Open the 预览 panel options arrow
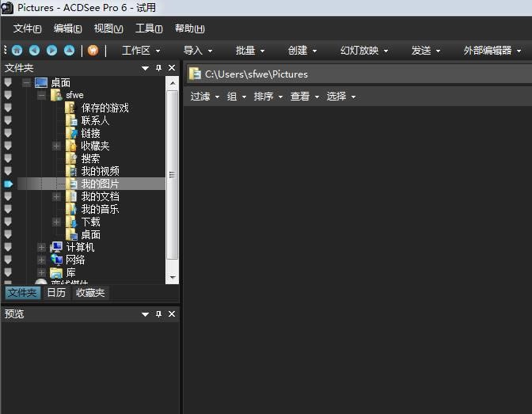Image resolution: width=532 pixels, height=414 pixels. [145, 314]
